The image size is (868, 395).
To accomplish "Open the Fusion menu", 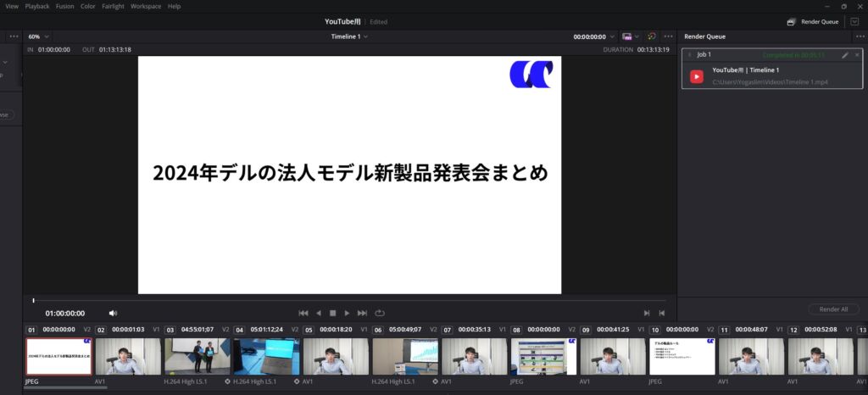I will click(x=64, y=6).
